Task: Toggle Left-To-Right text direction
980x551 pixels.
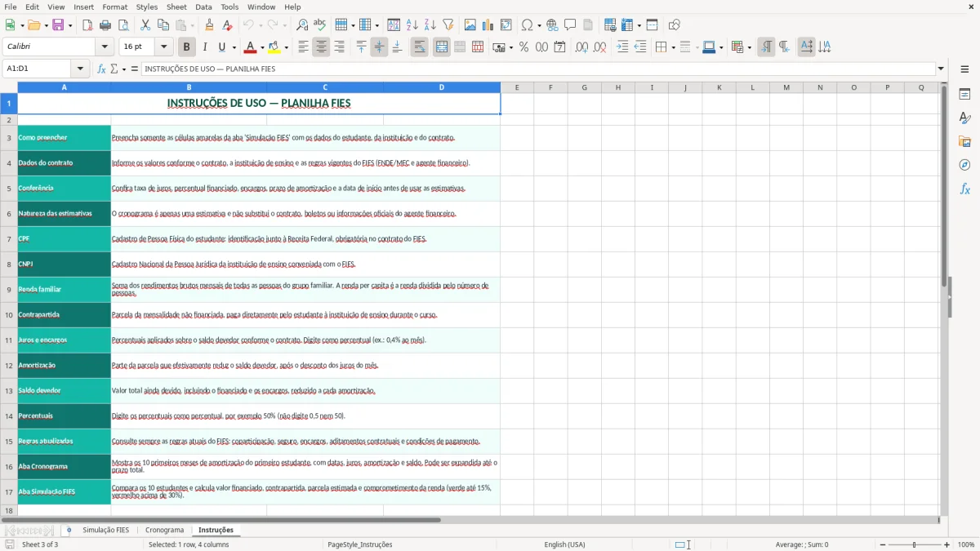Action: click(x=765, y=47)
